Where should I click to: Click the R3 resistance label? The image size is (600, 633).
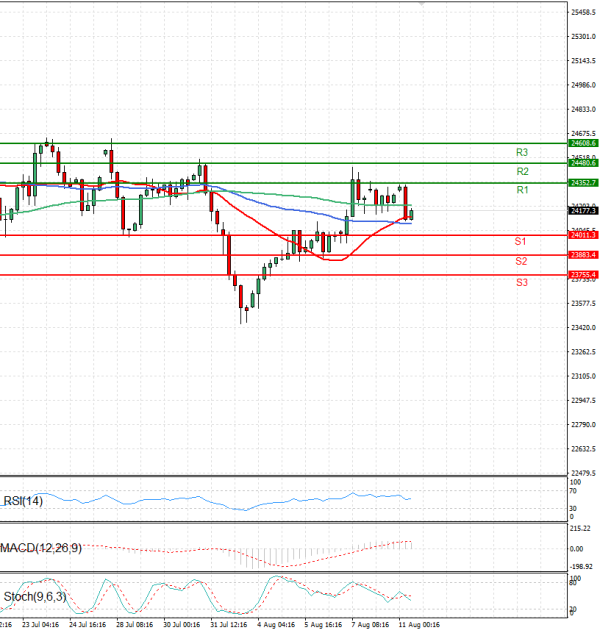[522, 153]
